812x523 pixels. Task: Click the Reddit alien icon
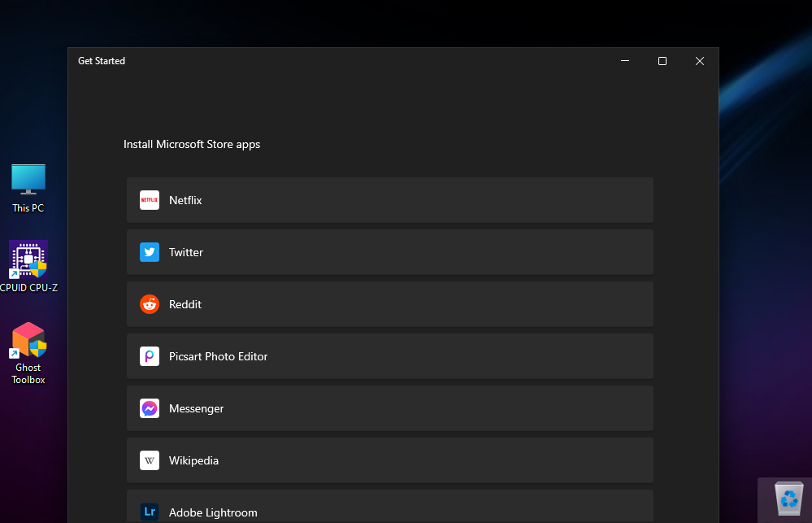pos(149,304)
